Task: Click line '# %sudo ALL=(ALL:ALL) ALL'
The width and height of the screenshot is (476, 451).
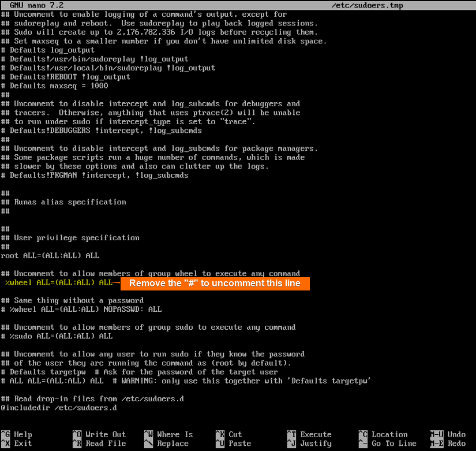Action: (57, 336)
